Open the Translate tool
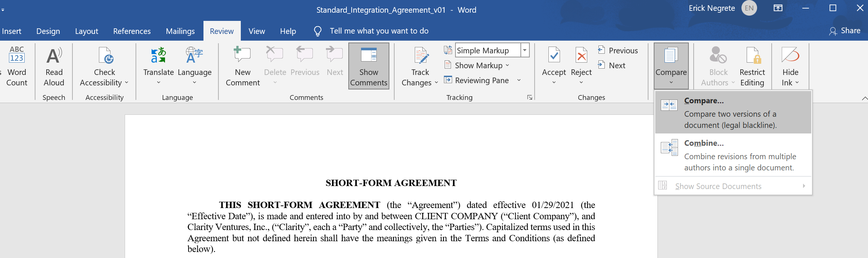 click(159, 66)
